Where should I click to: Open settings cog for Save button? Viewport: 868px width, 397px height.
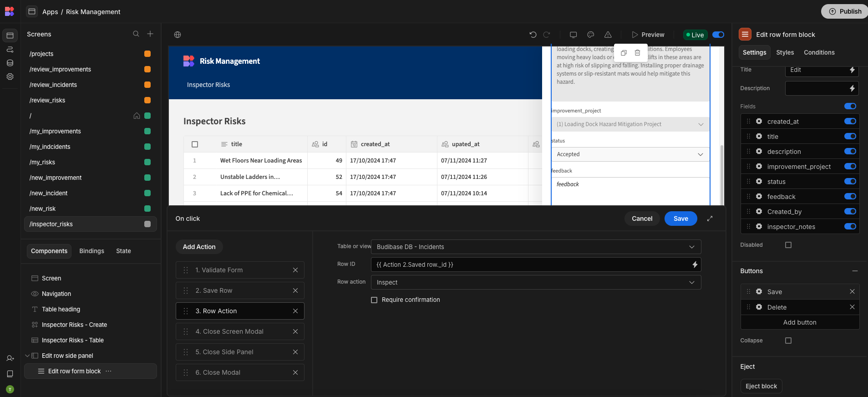tap(759, 291)
